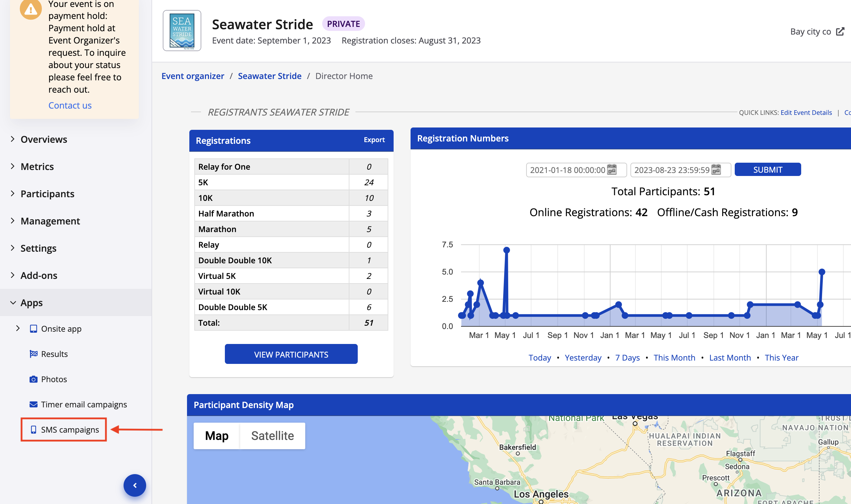Collapse sidebar with round chevron button
The image size is (851, 504).
pyautogui.click(x=135, y=485)
